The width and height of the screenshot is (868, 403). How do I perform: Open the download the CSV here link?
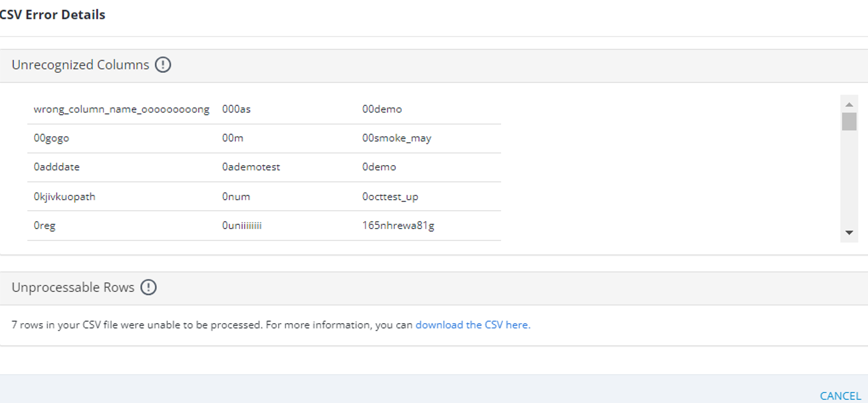coord(472,325)
